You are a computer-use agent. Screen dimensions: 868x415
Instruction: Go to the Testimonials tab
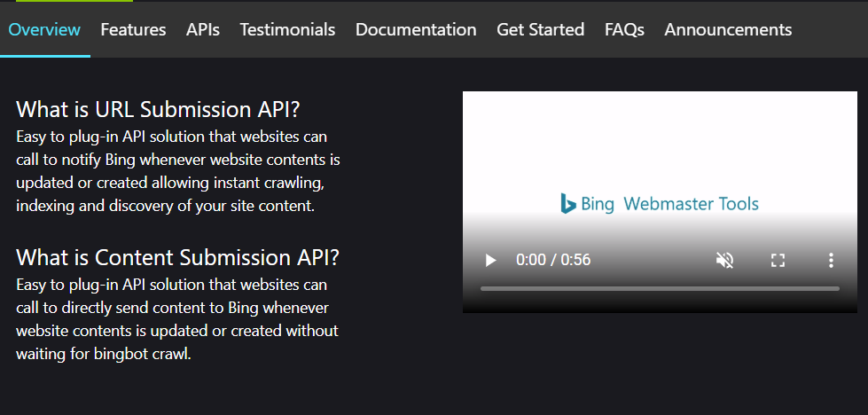(x=287, y=29)
